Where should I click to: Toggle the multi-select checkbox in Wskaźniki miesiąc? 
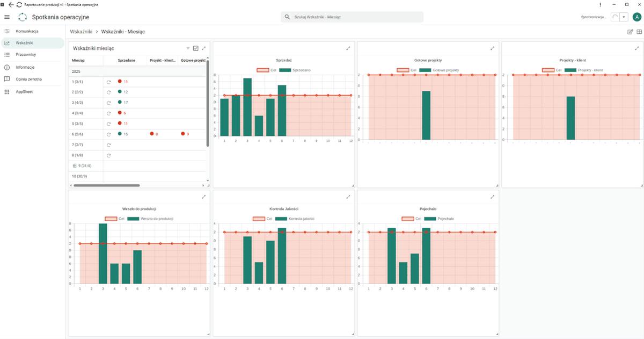pyautogui.click(x=196, y=48)
